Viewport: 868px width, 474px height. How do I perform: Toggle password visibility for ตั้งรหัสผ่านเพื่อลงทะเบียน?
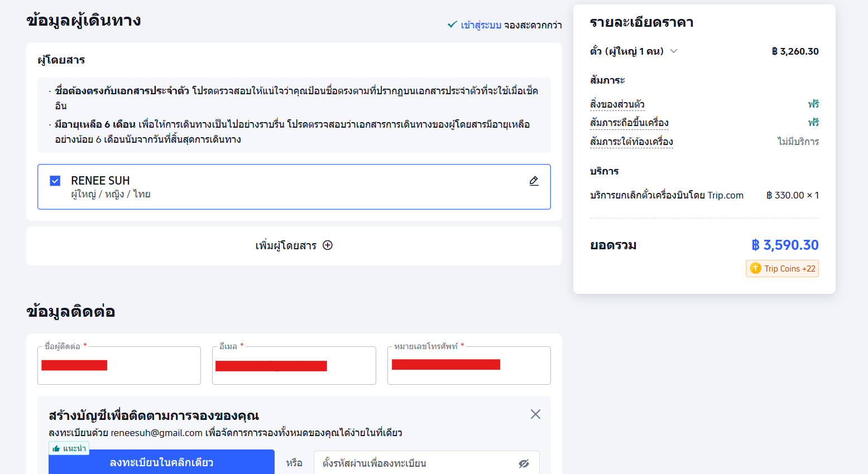click(523, 462)
